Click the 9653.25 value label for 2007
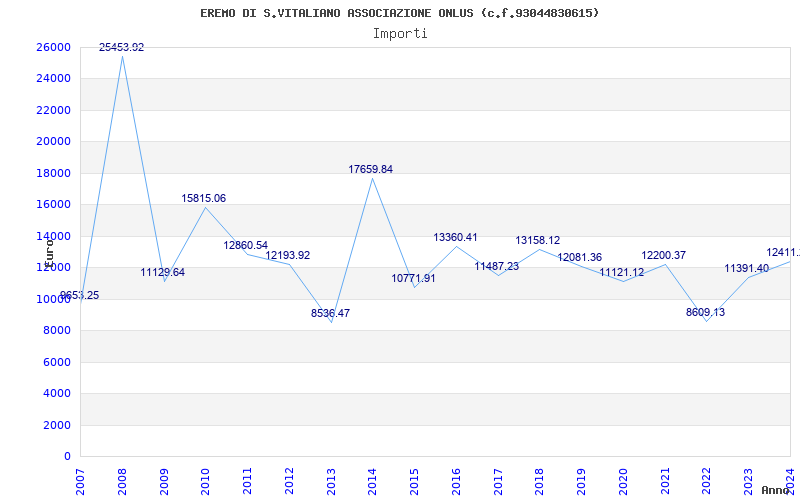 click(80, 295)
